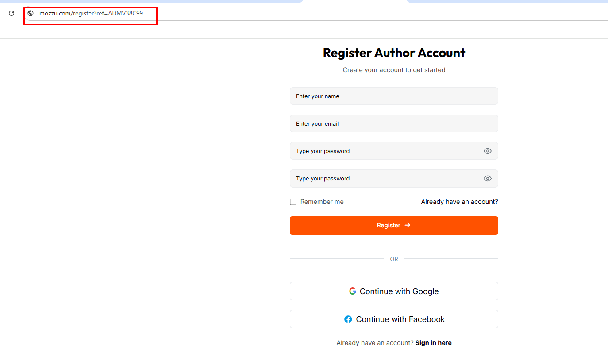Click the site information globe icon
608x364 pixels.
[30, 13]
